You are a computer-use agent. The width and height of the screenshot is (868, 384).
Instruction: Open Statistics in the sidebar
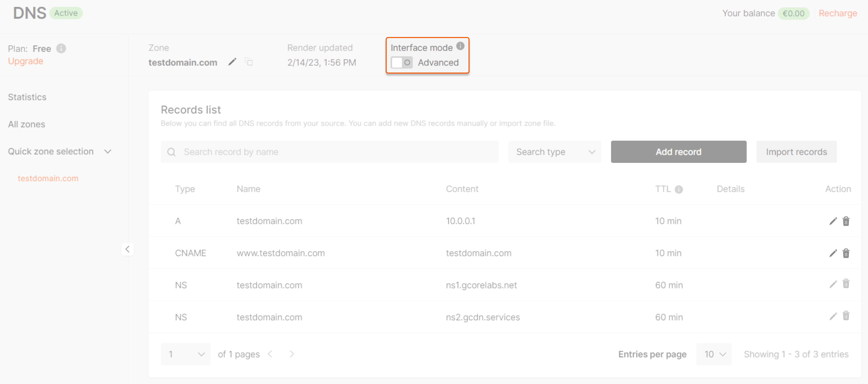pyautogui.click(x=27, y=97)
